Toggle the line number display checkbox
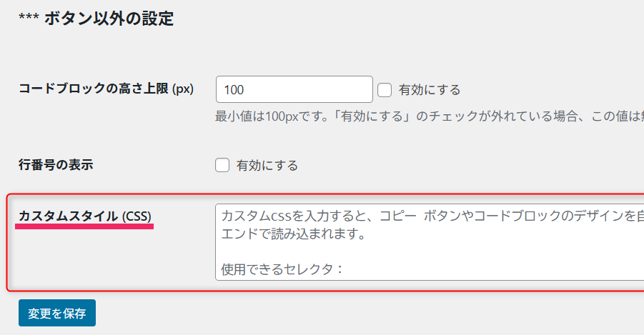 click(x=222, y=166)
